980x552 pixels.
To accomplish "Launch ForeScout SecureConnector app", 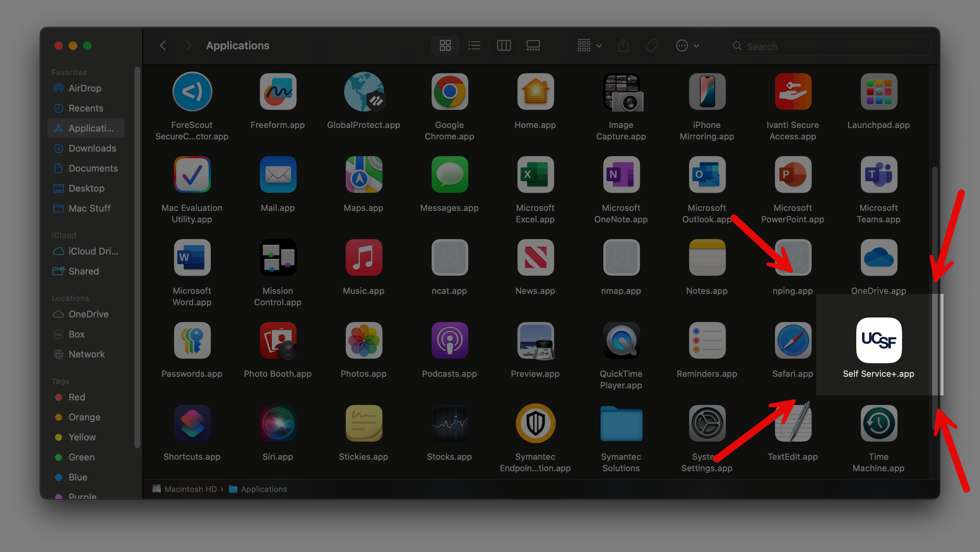I will pyautogui.click(x=192, y=92).
